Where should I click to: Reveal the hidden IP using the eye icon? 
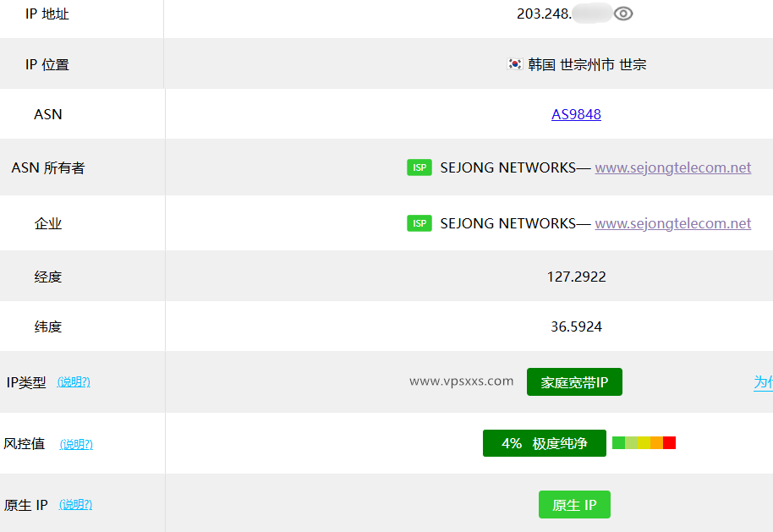pos(623,14)
